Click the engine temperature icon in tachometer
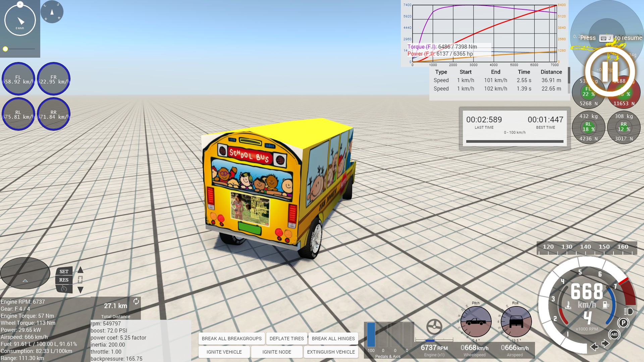The width and height of the screenshot is (644, 362). click(568, 305)
